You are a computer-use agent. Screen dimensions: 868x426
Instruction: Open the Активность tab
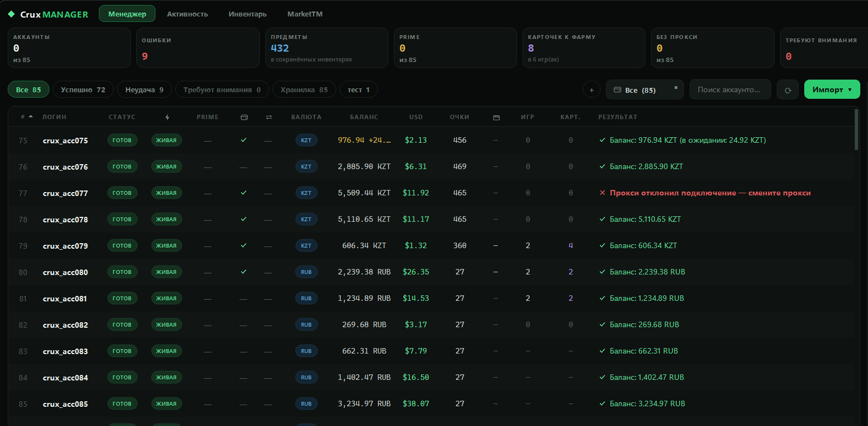click(x=187, y=14)
